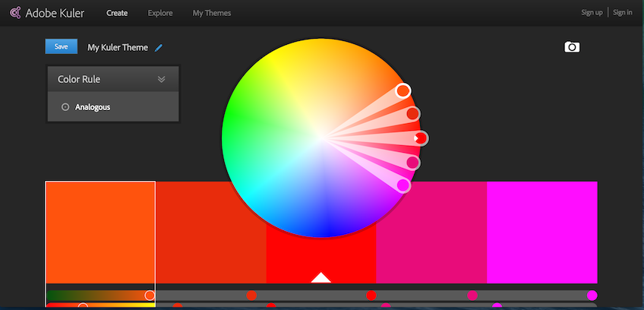
Task: Click the My Kuler Theme name
Action: pos(118,48)
